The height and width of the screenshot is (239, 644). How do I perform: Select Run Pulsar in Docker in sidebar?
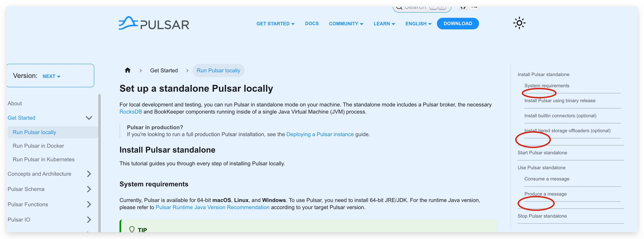point(39,146)
